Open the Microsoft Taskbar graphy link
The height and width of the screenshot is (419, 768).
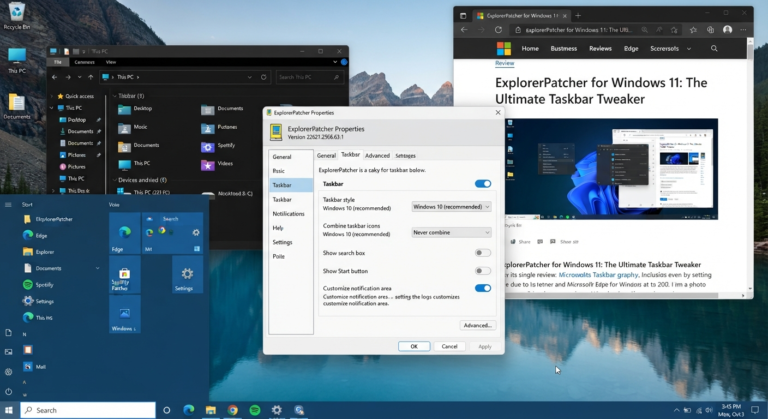pos(598,275)
